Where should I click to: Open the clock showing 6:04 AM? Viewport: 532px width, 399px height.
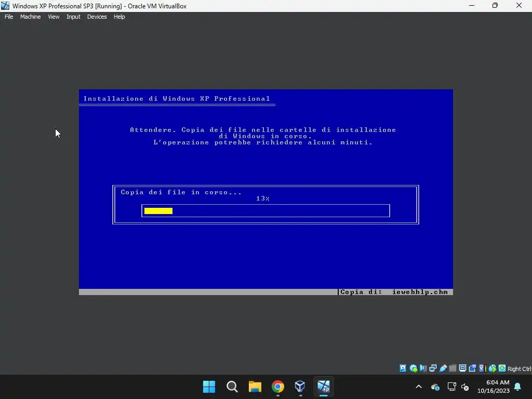(494, 387)
